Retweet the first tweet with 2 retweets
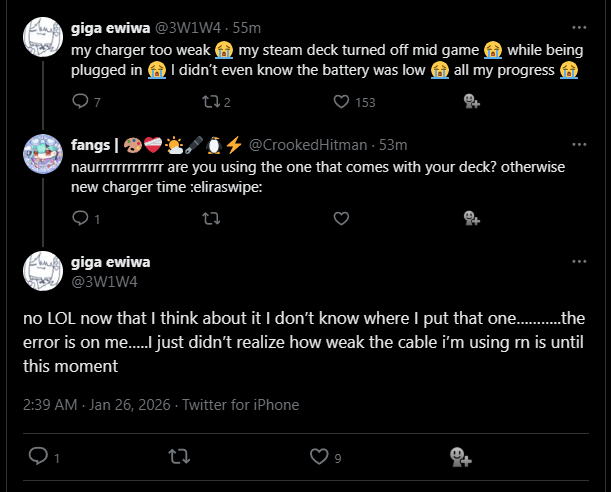 [x=210, y=101]
